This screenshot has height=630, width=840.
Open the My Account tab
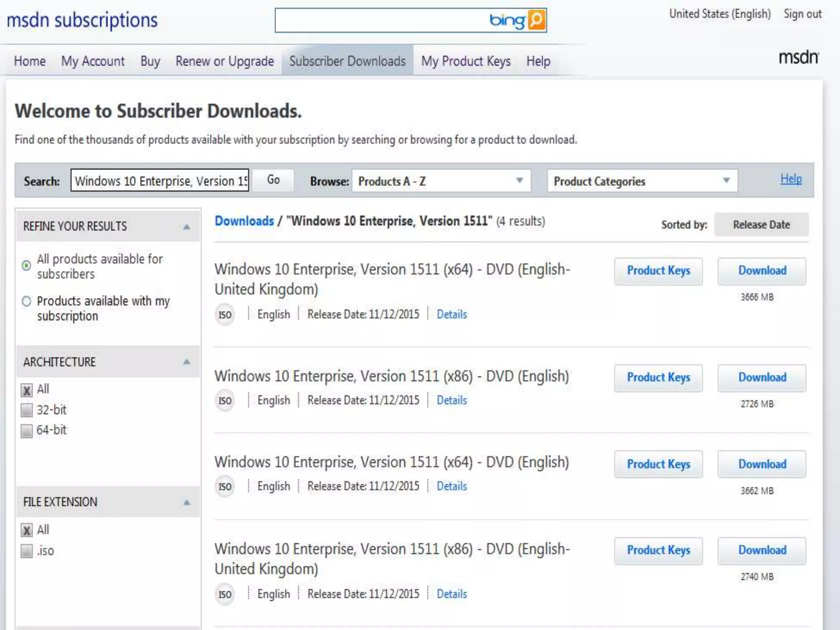(93, 61)
